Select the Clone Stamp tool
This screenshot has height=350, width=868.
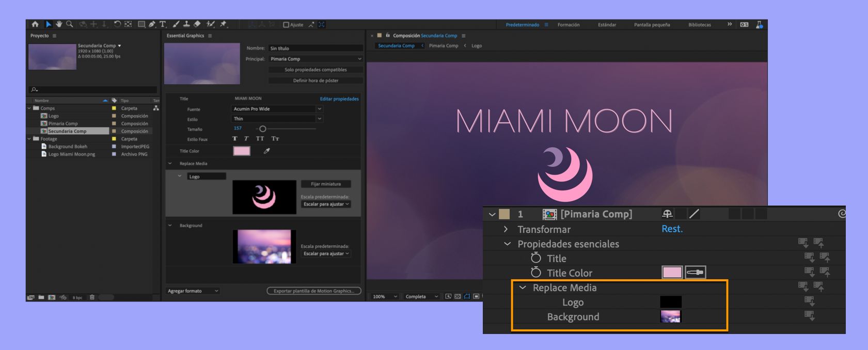click(186, 24)
